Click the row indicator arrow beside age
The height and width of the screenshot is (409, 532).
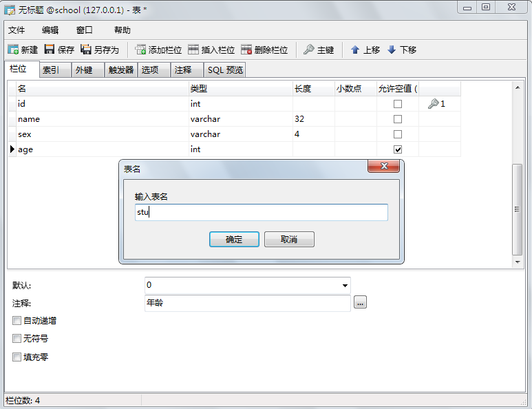click(12, 149)
